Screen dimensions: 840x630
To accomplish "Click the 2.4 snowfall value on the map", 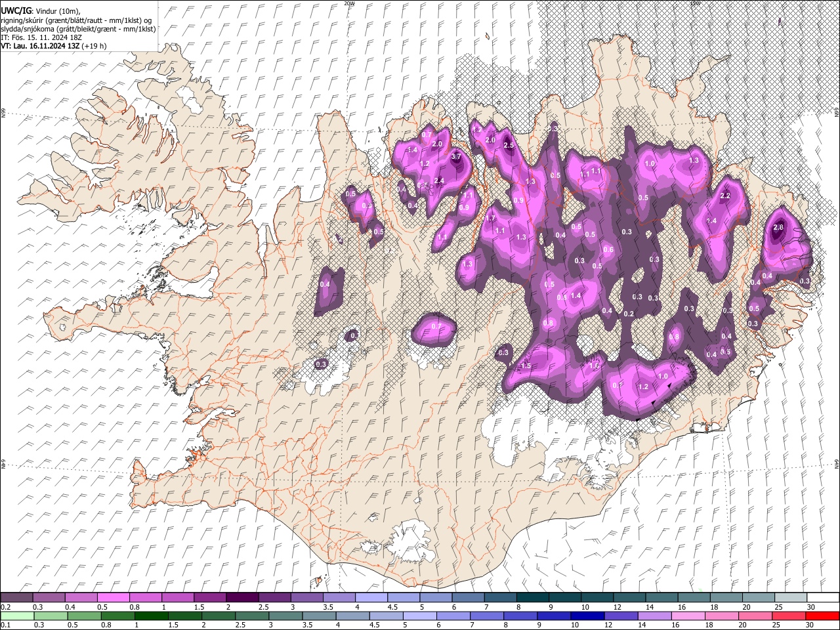I will [x=439, y=180].
